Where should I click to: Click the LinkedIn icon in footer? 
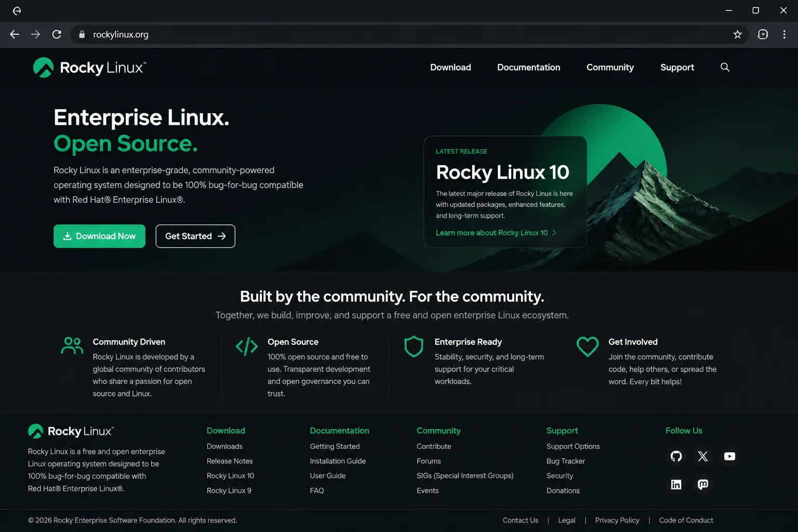click(676, 484)
